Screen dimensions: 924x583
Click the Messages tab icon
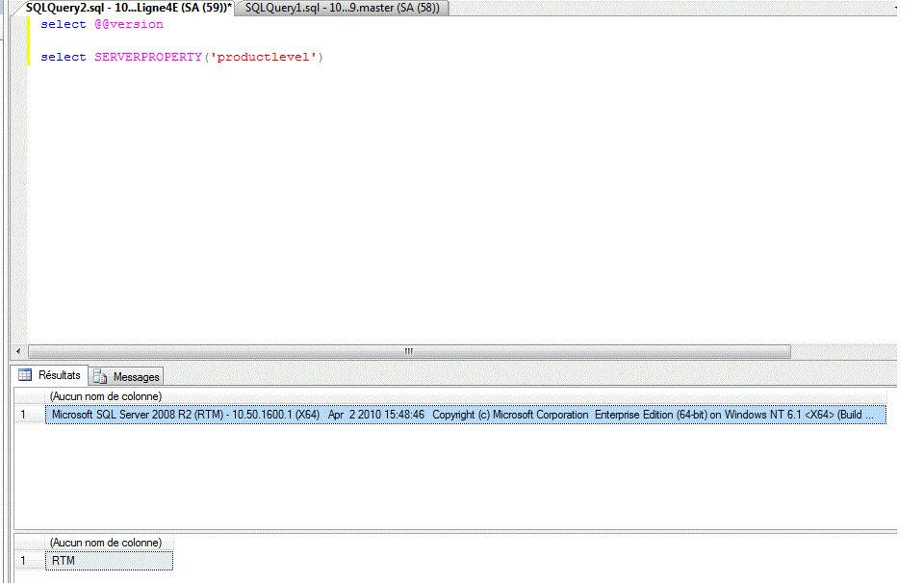[99, 377]
